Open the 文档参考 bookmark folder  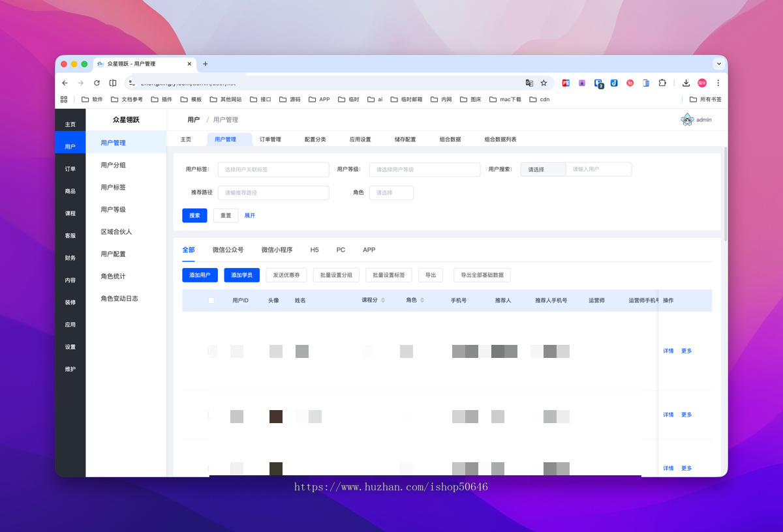click(x=127, y=99)
